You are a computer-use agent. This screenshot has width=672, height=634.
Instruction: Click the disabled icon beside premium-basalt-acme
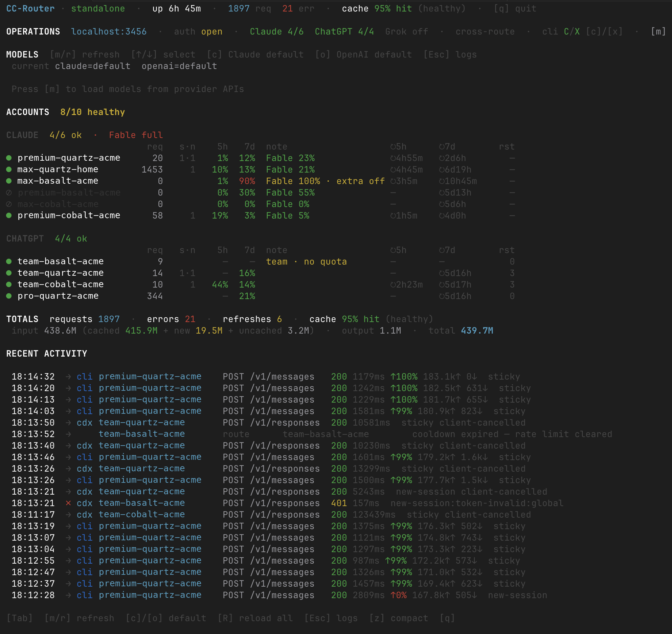9,193
